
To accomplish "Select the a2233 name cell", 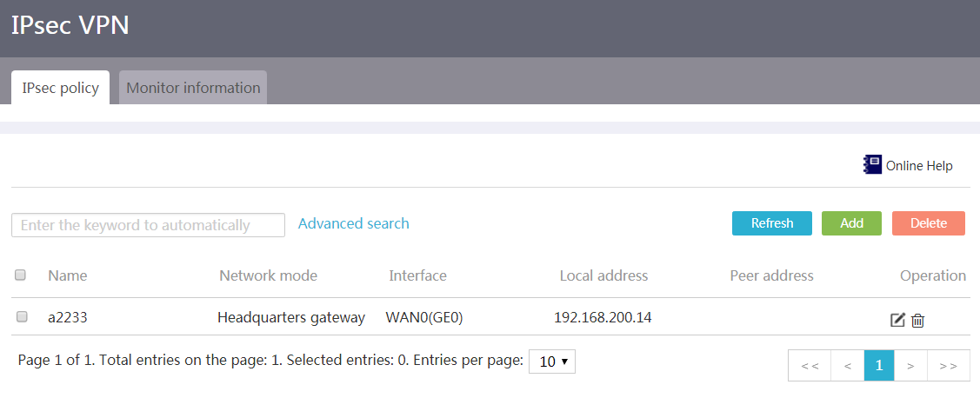I will pyautogui.click(x=68, y=317).
